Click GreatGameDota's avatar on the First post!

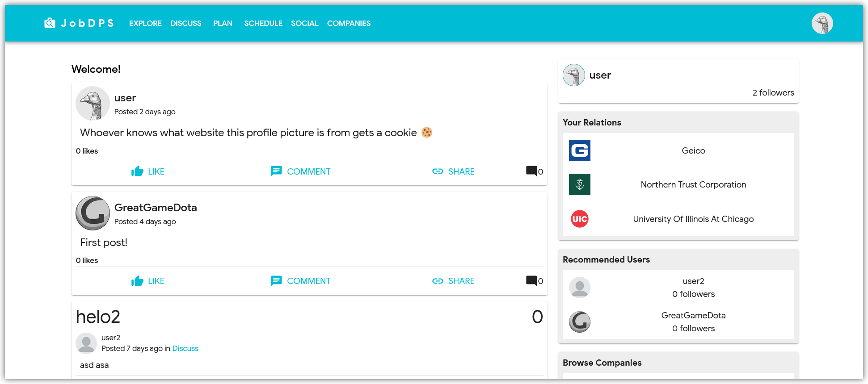coord(93,213)
